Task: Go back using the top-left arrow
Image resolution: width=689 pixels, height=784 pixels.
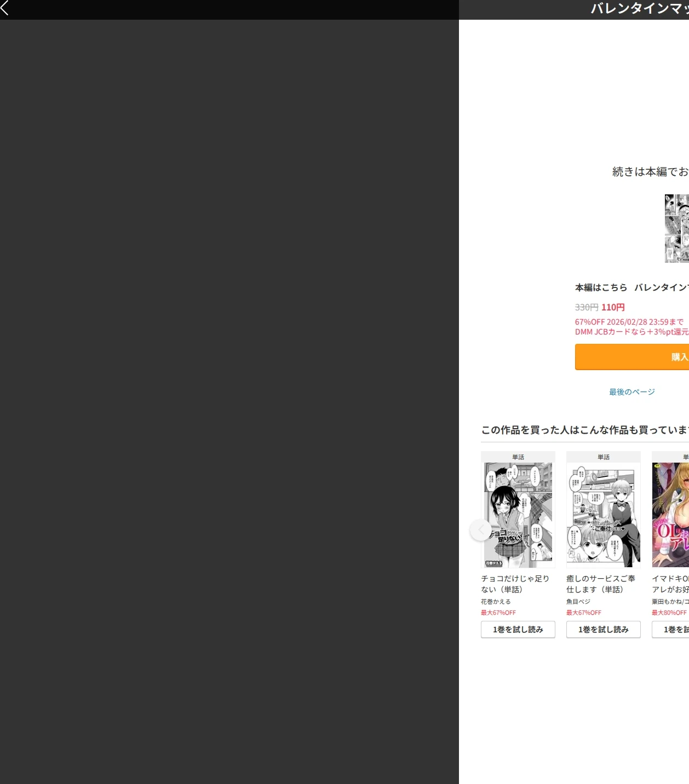Action: pos(5,8)
